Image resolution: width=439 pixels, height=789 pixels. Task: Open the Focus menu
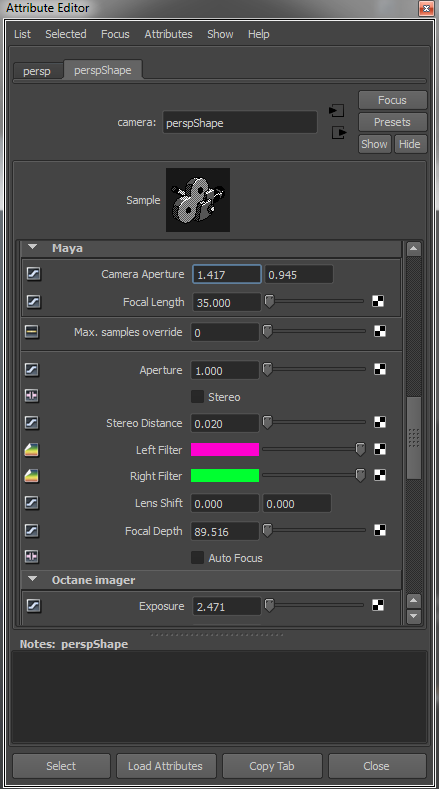tap(115, 34)
